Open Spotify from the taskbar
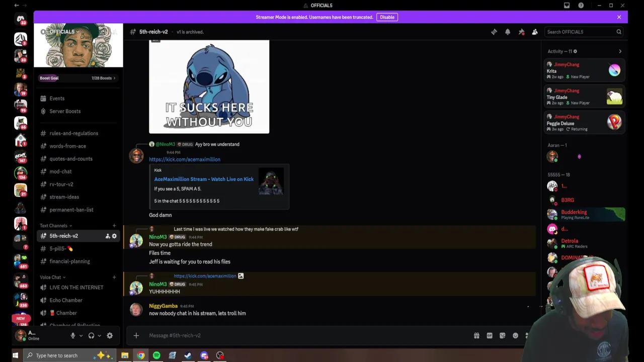The image size is (644, 362). [156, 355]
